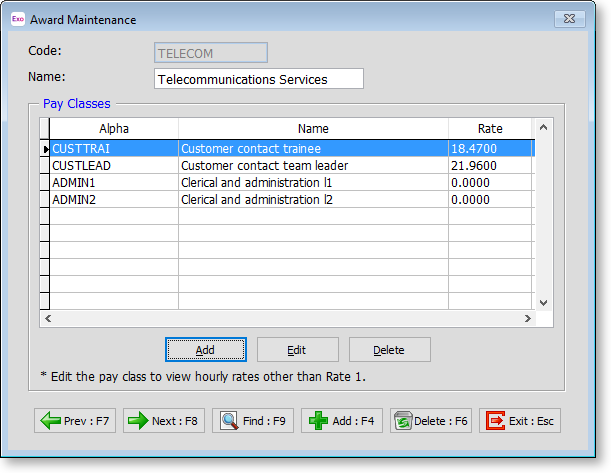The image size is (611, 473).
Task: Click in the Name text field
Action: pyautogui.click(x=259, y=79)
